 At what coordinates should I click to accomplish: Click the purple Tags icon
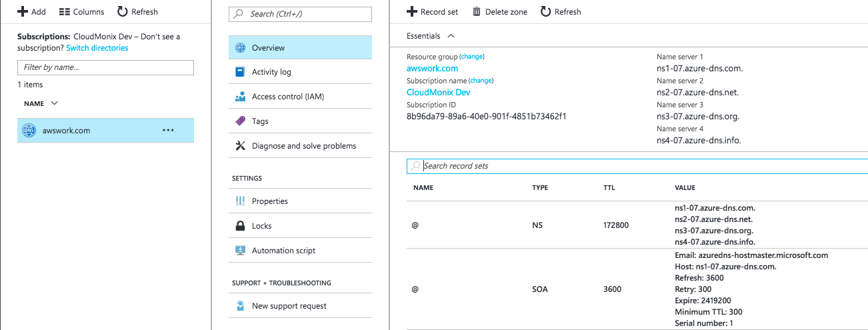240,121
